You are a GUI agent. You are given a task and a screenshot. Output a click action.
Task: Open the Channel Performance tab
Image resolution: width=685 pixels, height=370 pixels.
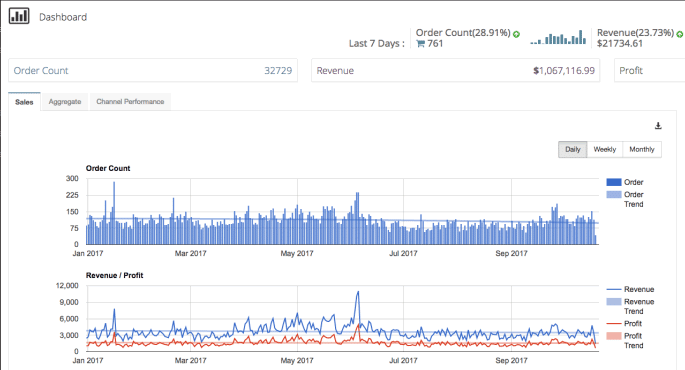point(130,102)
